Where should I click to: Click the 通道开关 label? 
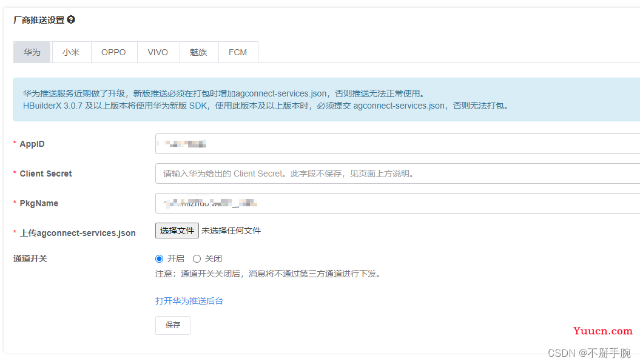click(30, 258)
